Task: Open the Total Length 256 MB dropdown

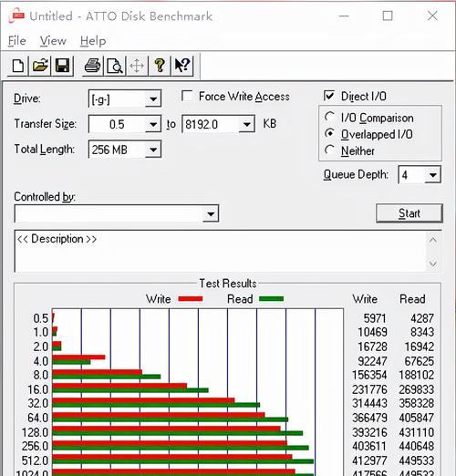Action: (x=153, y=150)
